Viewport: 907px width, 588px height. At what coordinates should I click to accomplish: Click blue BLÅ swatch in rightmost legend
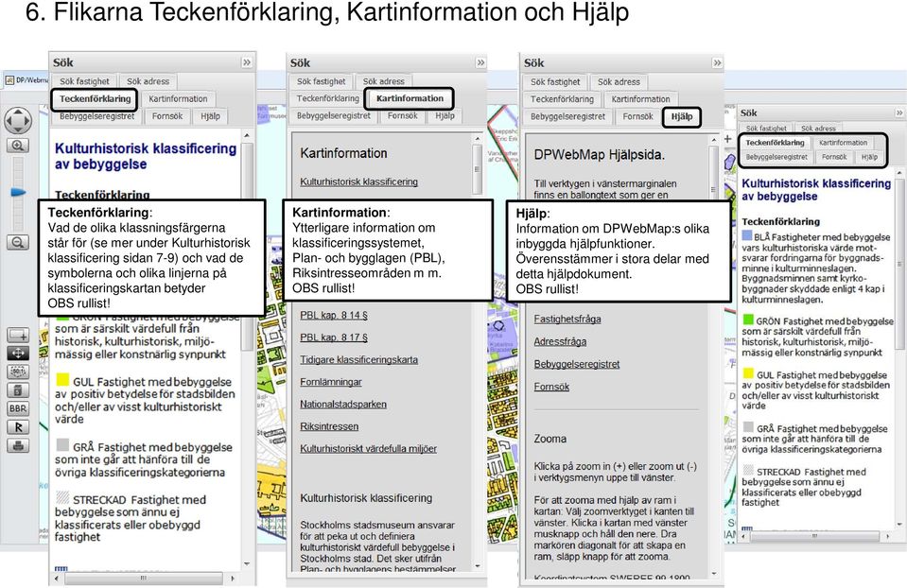point(747,236)
